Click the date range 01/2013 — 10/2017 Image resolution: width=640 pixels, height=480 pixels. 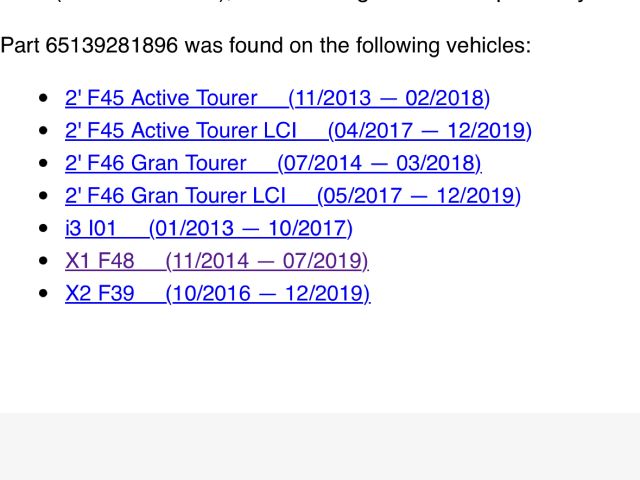tap(250, 229)
